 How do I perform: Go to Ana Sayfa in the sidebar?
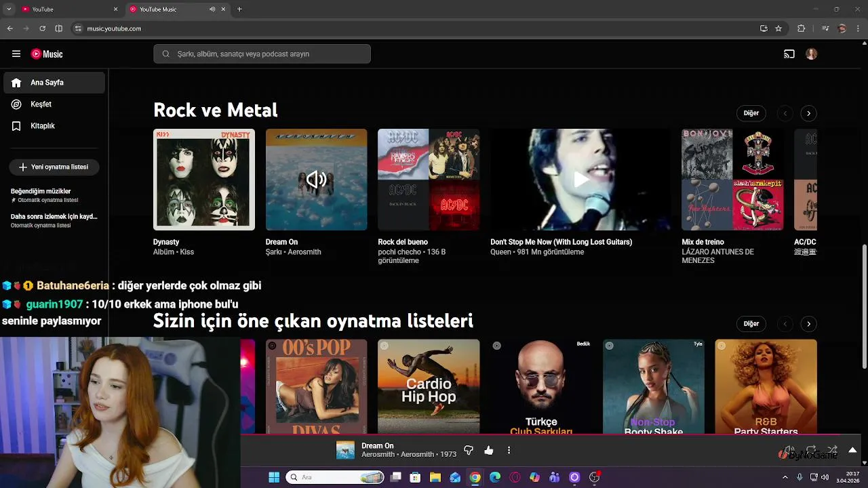tap(54, 83)
